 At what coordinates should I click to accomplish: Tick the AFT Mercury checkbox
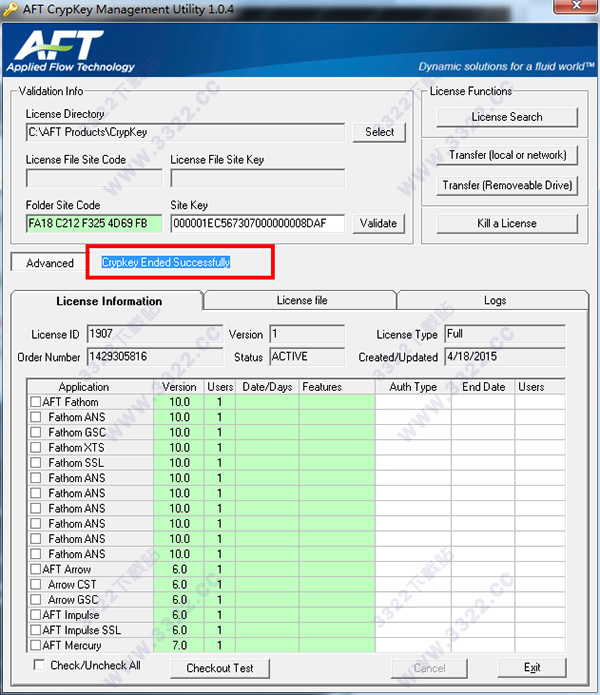(x=35, y=645)
